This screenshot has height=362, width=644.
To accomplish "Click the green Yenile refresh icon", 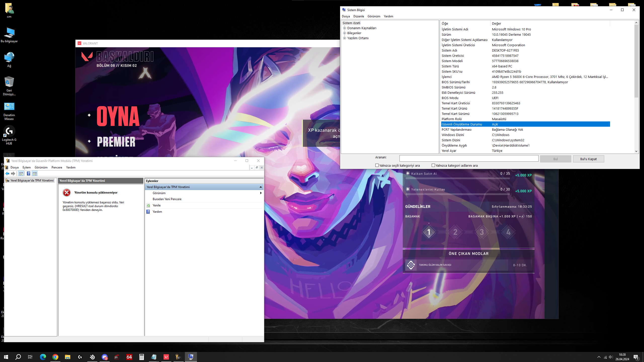I will tap(148, 205).
